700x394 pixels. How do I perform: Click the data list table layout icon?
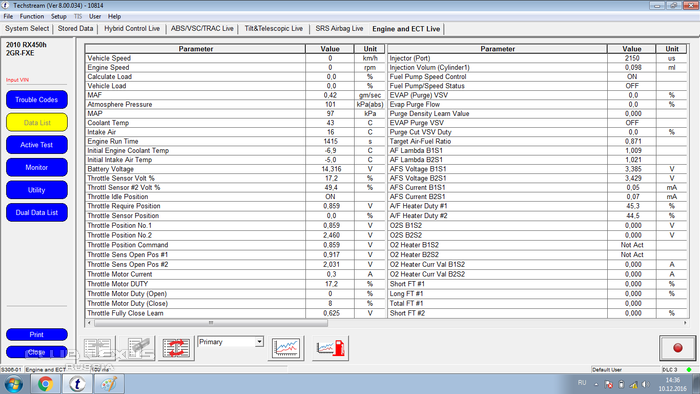click(97, 348)
